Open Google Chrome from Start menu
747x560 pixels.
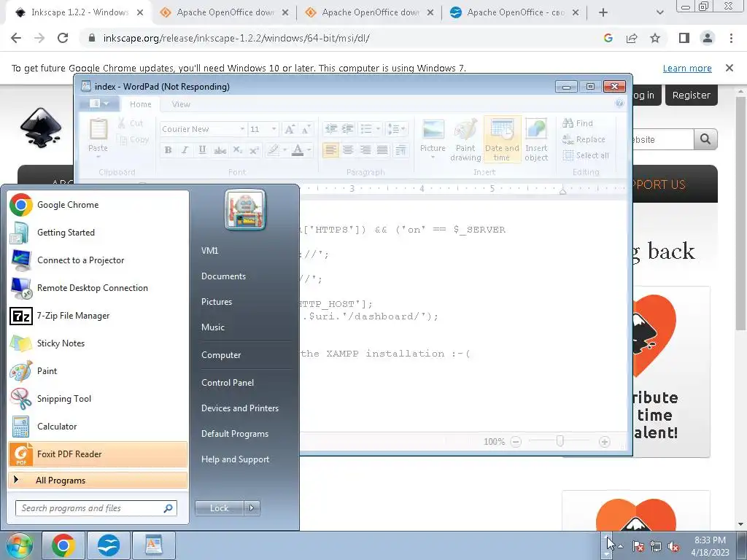98,205
